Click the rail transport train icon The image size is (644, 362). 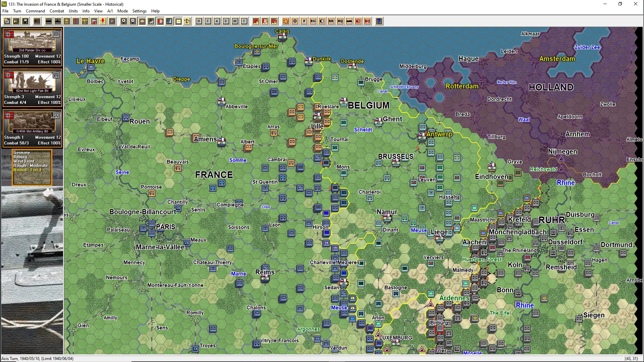click(49, 21)
